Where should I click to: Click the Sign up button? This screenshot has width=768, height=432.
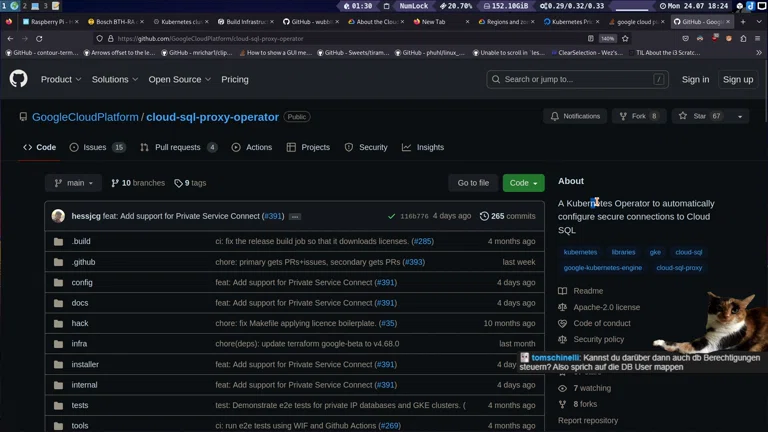point(738,79)
